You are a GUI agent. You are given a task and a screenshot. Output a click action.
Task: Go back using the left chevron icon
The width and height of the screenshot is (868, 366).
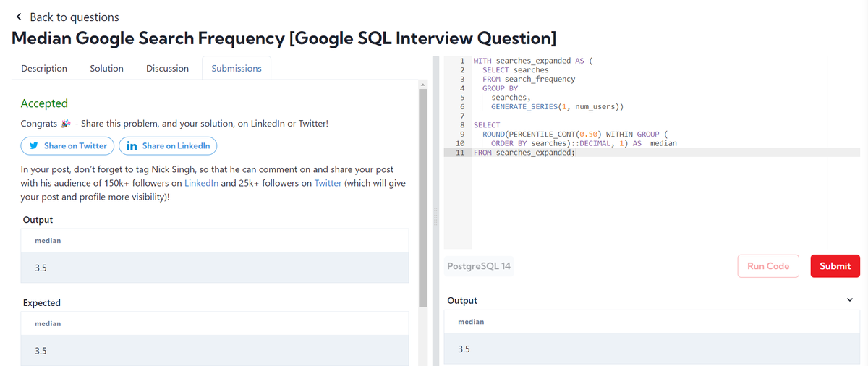[19, 17]
